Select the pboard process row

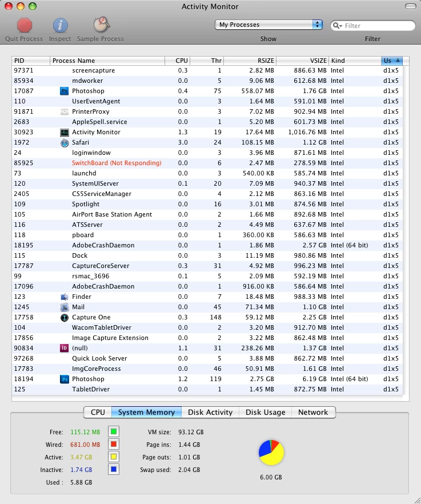[207, 235]
